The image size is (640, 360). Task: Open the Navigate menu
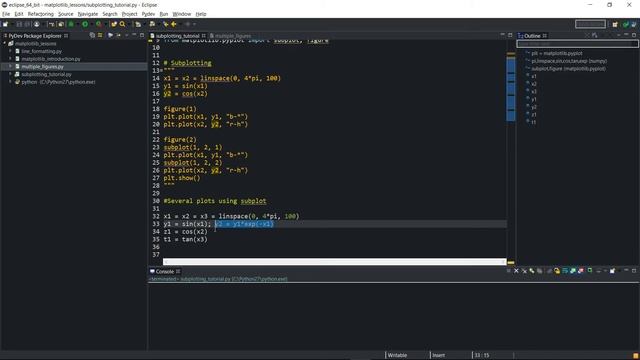pos(88,14)
